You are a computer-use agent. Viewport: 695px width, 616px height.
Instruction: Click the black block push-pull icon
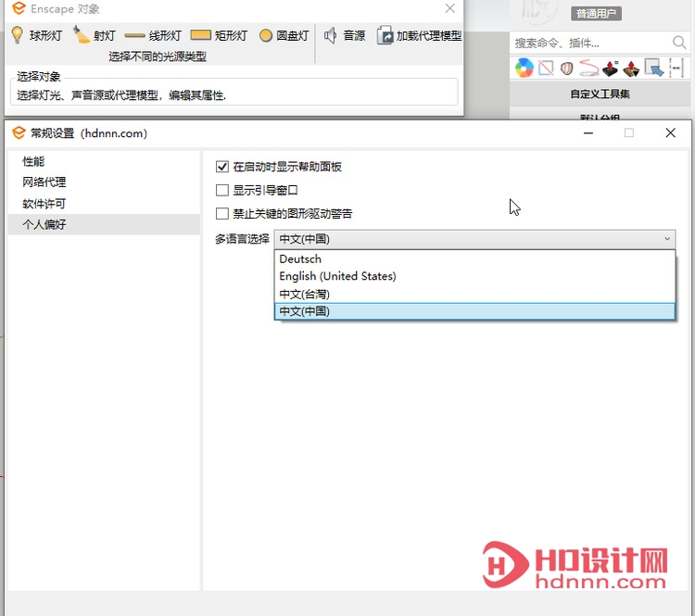[611, 69]
